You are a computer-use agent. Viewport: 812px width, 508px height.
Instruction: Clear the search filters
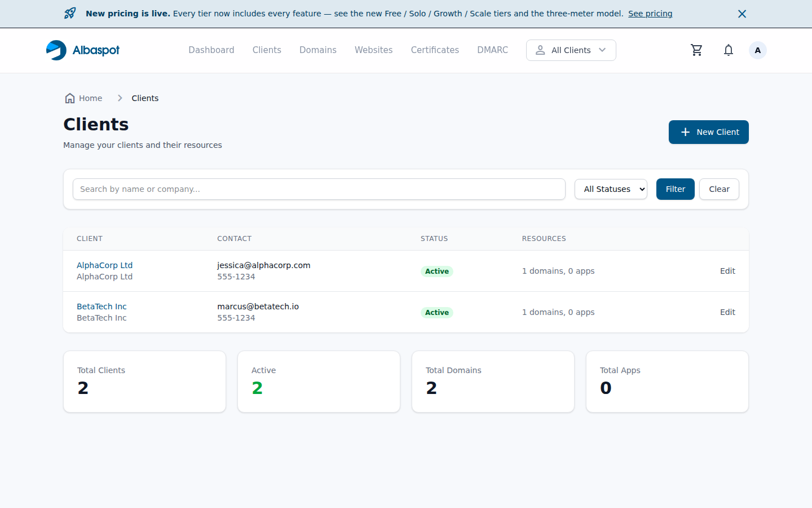click(x=719, y=189)
